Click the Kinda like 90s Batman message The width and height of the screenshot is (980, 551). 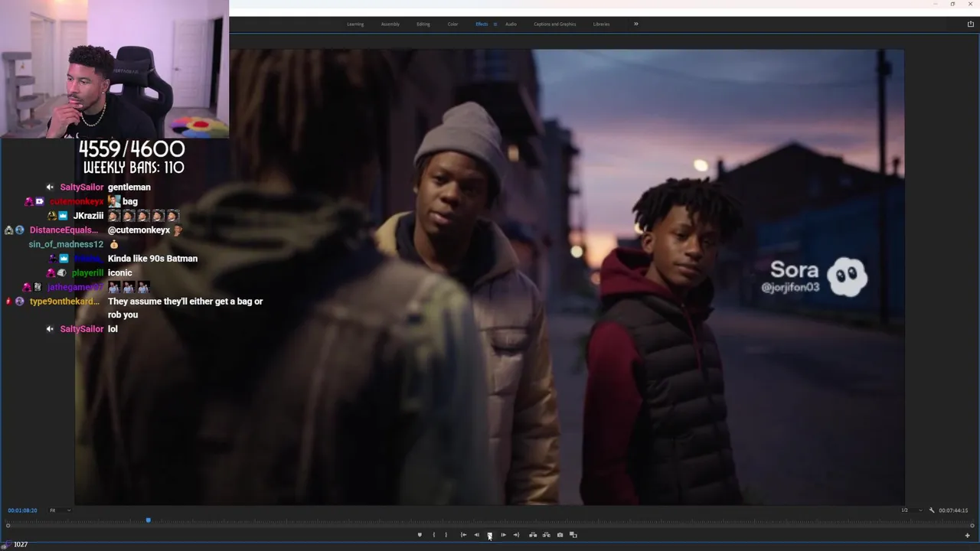(152, 259)
